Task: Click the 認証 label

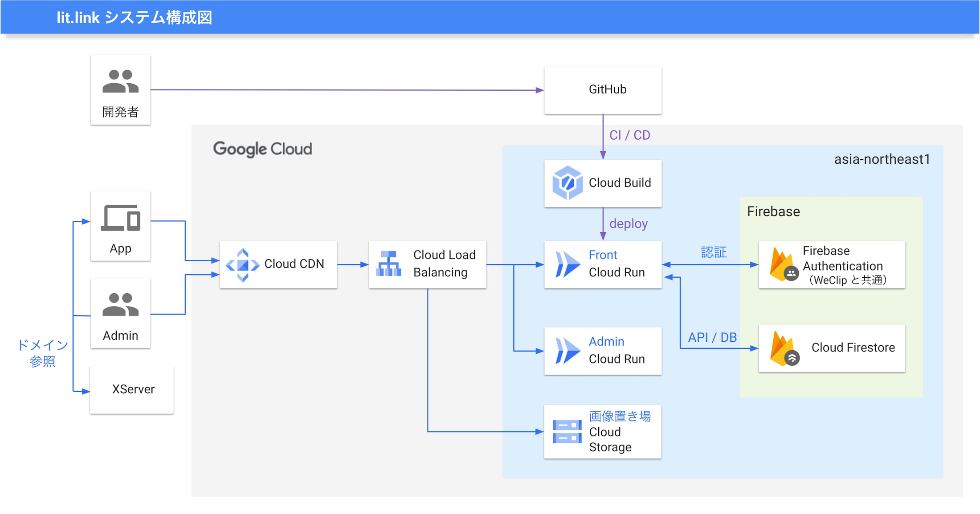Action: coord(714,253)
